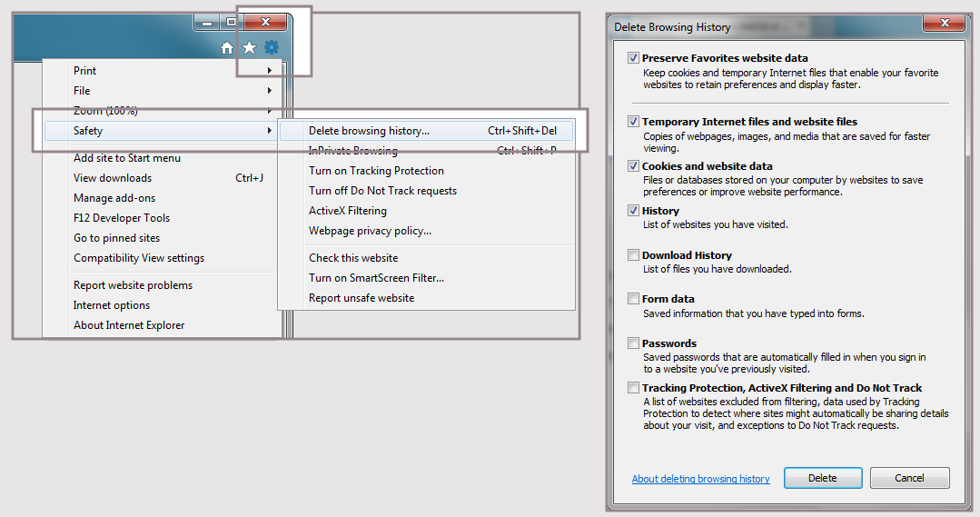This screenshot has width=980, height=517.
Task: Toggle Temporary Internet files checkbox
Action: tap(633, 122)
